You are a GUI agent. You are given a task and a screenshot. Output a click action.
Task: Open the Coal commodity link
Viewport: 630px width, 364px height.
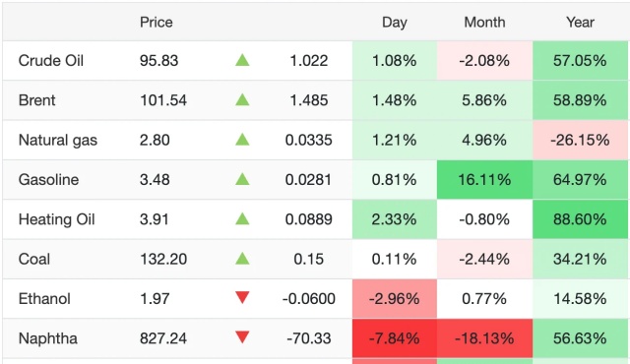34,259
